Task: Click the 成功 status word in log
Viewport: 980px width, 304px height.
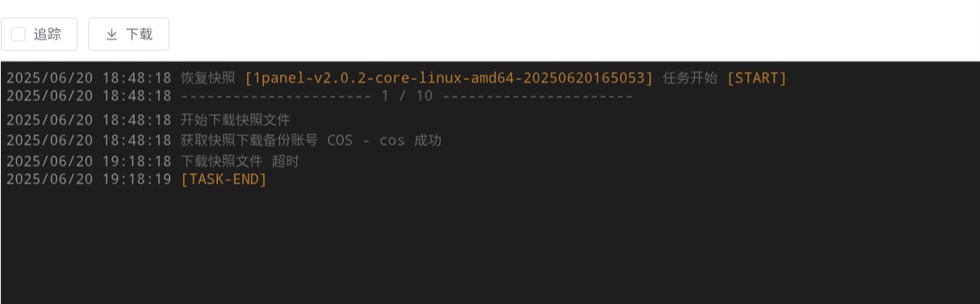Action: click(428, 141)
